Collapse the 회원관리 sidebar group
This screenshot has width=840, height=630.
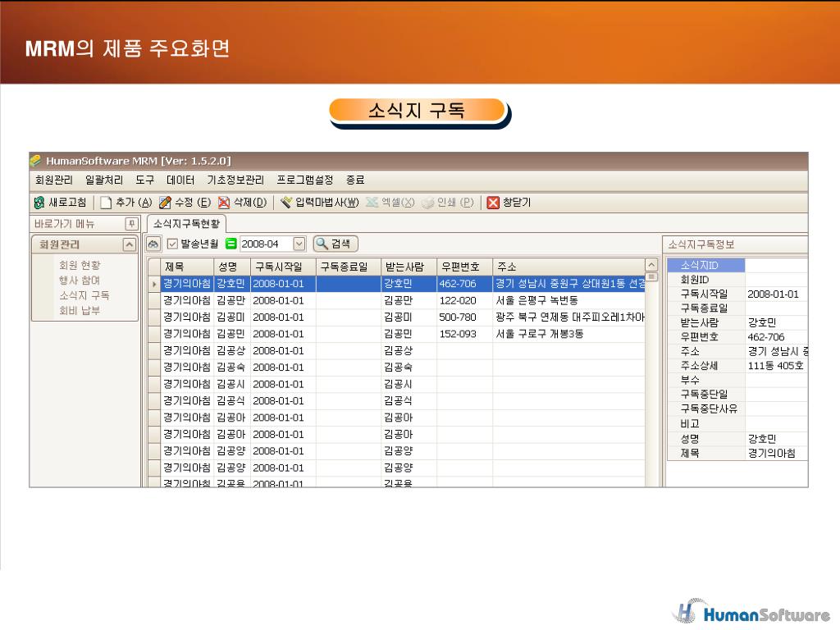(x=129, y=244)
